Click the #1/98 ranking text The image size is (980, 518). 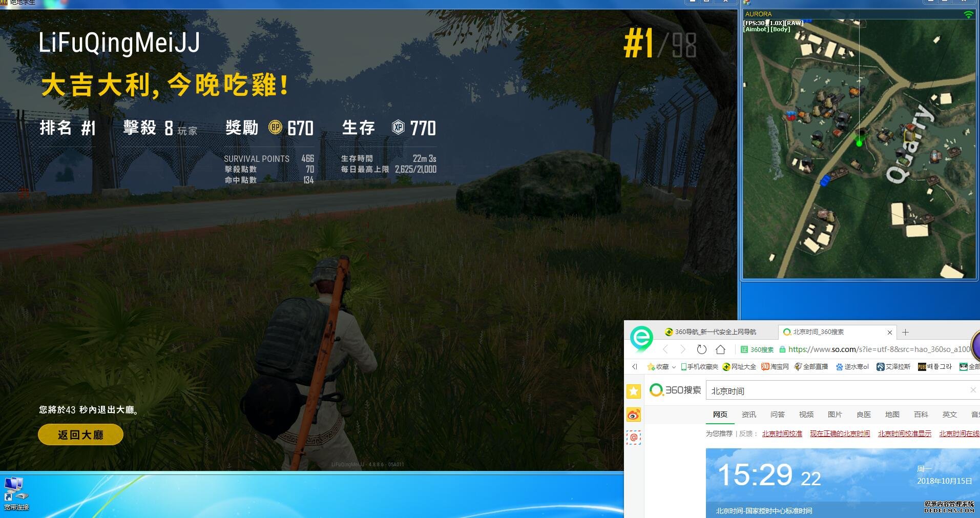coord(660,44)
